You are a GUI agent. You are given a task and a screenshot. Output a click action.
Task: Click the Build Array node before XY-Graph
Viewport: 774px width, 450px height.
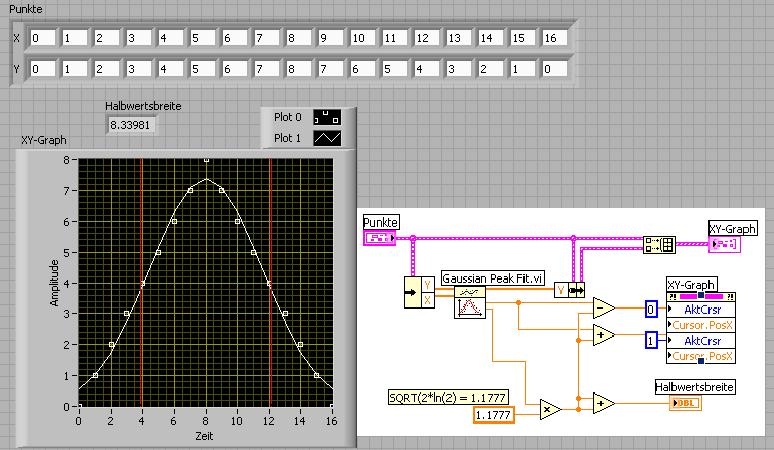[659, 244]
